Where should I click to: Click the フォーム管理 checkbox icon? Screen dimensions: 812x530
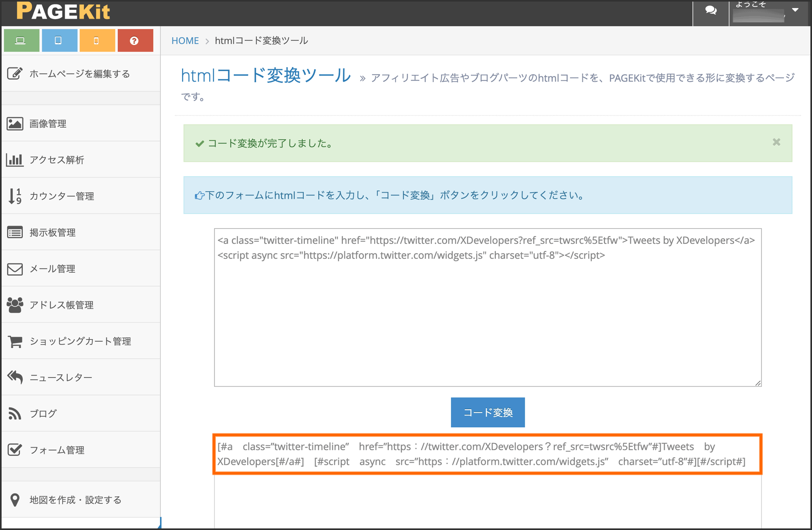point(15,450)
